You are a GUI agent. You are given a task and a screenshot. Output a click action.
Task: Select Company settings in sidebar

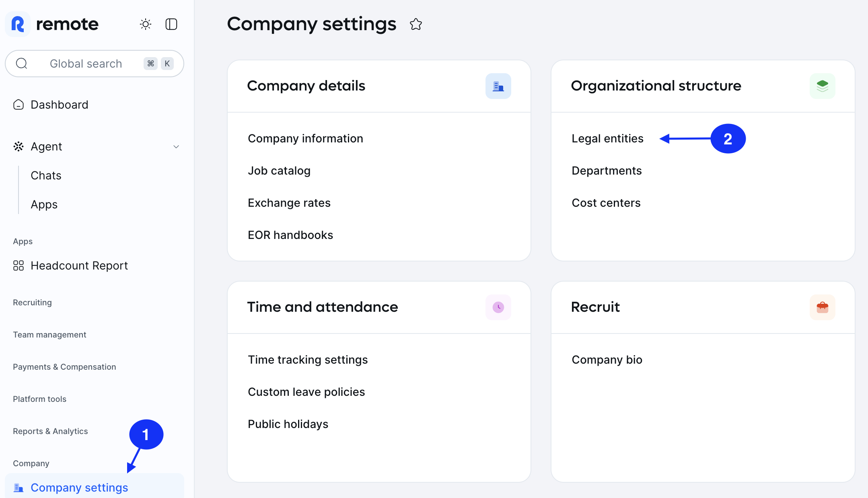click(95, 486)
